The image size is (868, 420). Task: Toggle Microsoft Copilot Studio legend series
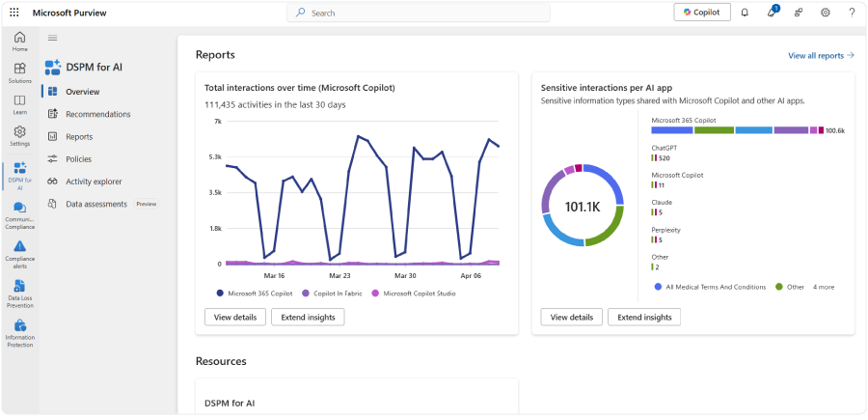414,294
